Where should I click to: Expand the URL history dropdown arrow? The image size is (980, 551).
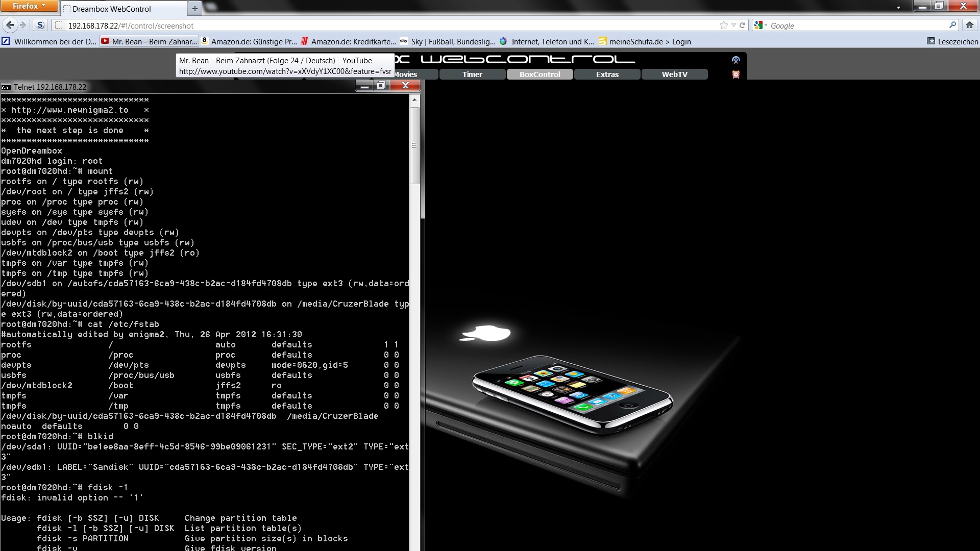733,25
